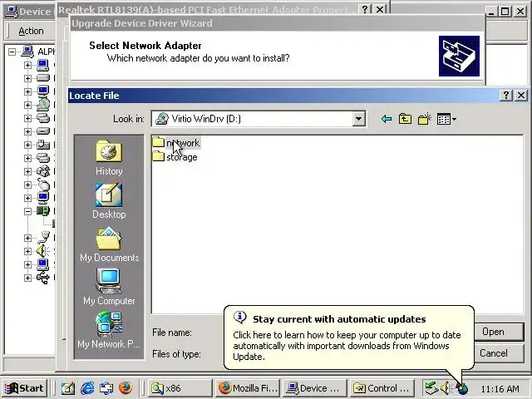Select the USB symbol icon in the device tree
Screen dimensions: 532x399
[43, 278]
